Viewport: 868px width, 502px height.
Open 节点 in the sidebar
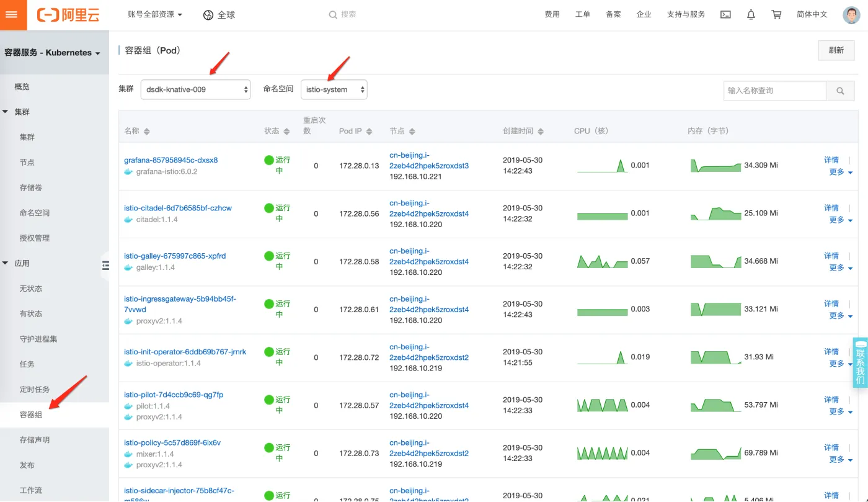click(27, 162)
